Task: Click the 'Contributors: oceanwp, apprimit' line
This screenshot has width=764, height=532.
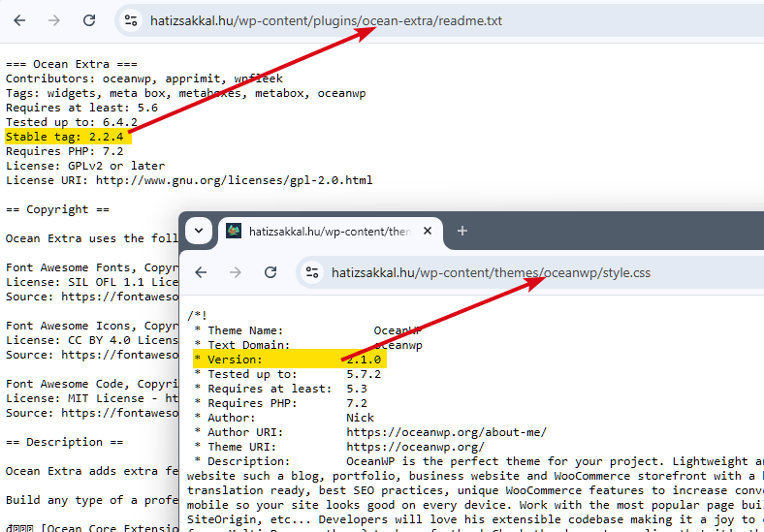Action: pos(144,78)
